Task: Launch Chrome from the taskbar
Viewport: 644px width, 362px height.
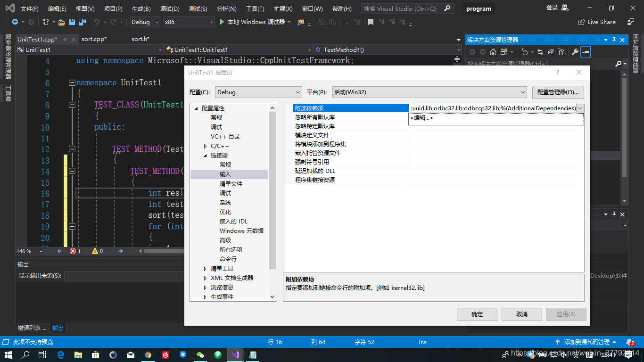Action: (148, 355)
